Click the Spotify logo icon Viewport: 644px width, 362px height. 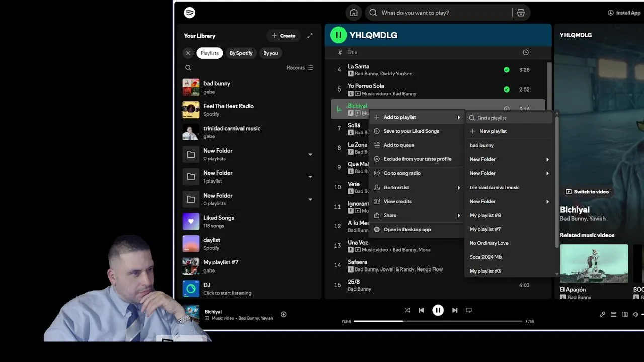(189, 13)
